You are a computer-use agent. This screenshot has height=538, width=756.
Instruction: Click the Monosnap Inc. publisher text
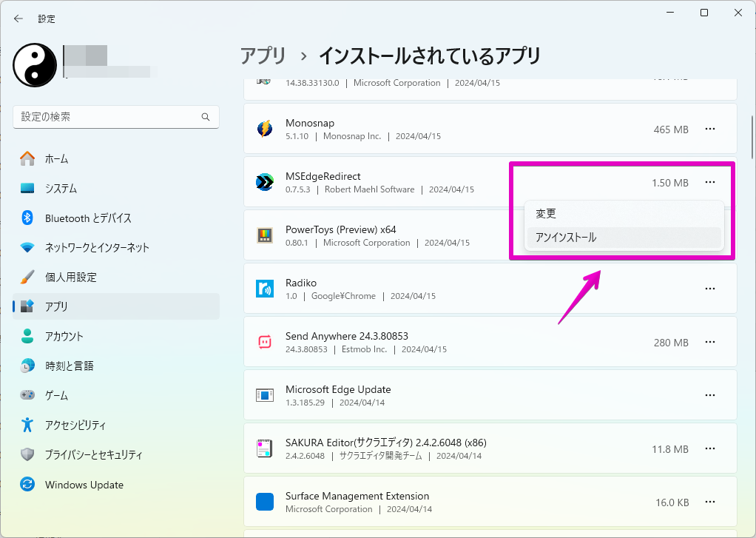coord(352,137)
